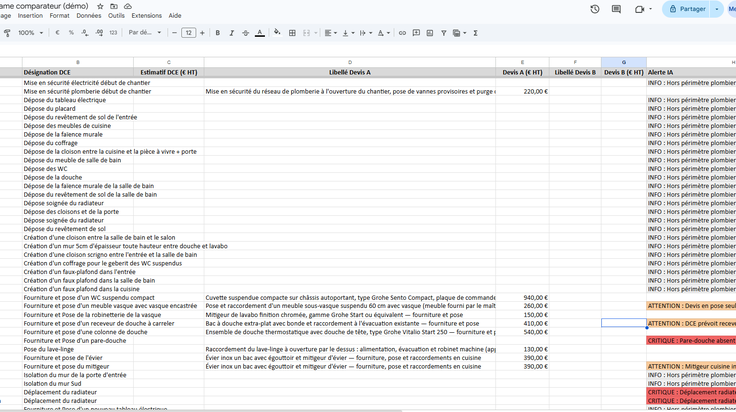Select cell 'Dépose du tableau électrique'
Image resolution: width=736 pixels, height=412 pixels.
78,100
